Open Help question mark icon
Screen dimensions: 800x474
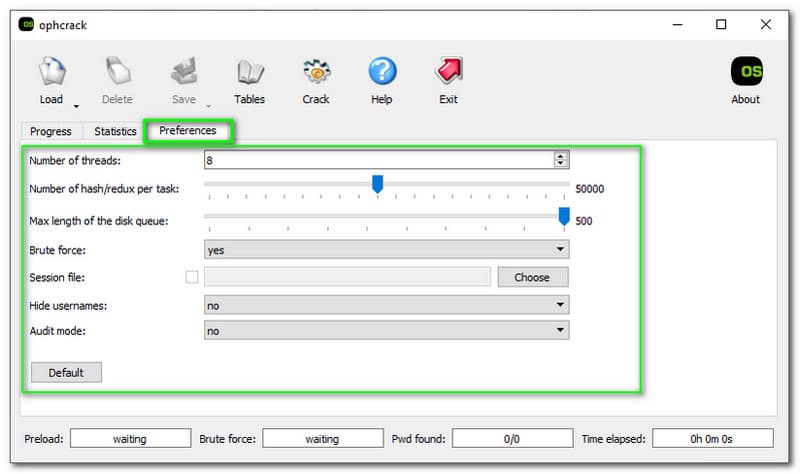click(x=382, y=71)
